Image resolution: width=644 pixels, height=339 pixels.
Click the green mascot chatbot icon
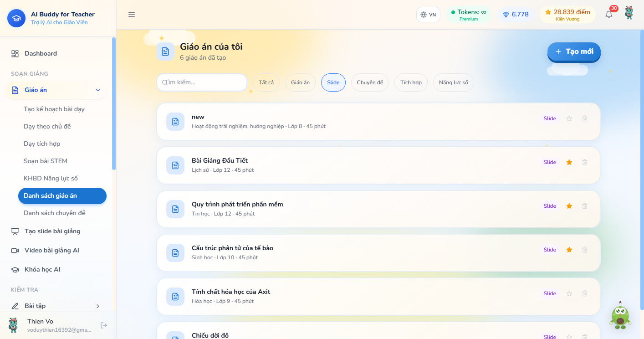click(x=620, y=316)
